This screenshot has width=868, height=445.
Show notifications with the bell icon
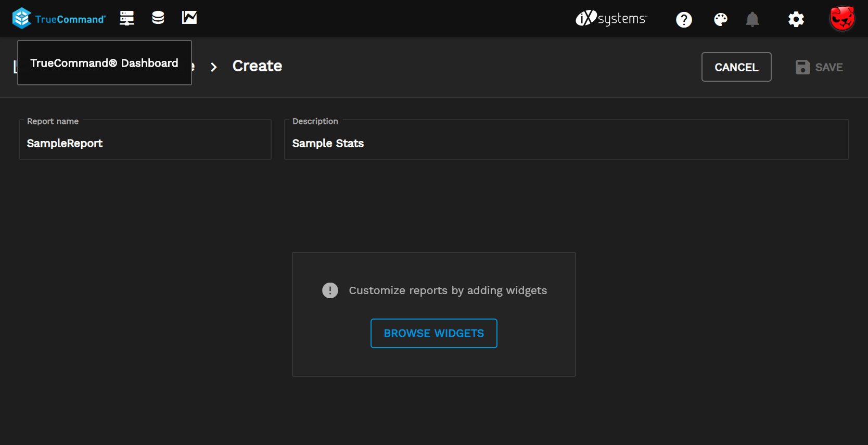tap(752, 20)
